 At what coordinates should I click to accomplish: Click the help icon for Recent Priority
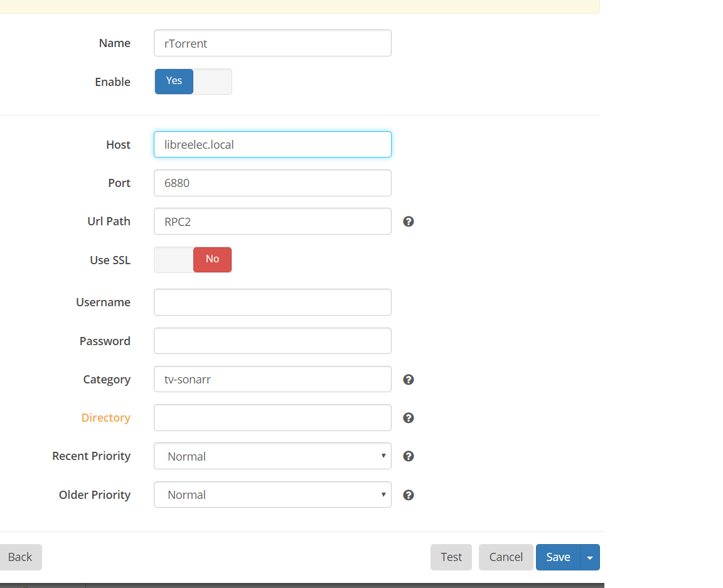[409, 456]
